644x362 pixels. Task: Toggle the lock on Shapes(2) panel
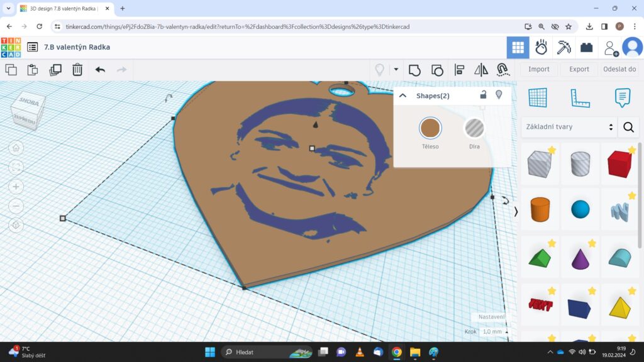pos(483,95)
